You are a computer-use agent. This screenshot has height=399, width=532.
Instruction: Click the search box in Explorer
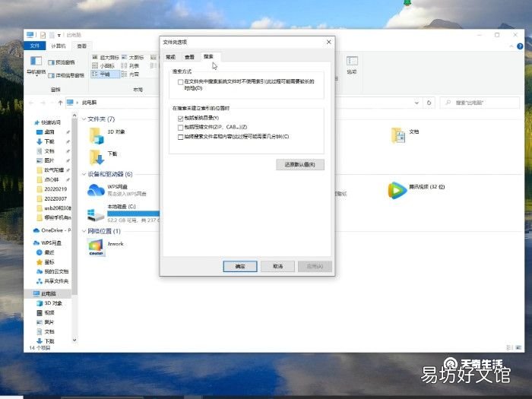pos(480,103)
